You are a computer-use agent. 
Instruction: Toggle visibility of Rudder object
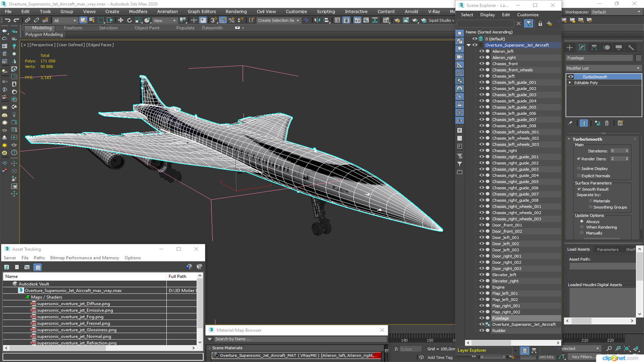pos(482,330)
